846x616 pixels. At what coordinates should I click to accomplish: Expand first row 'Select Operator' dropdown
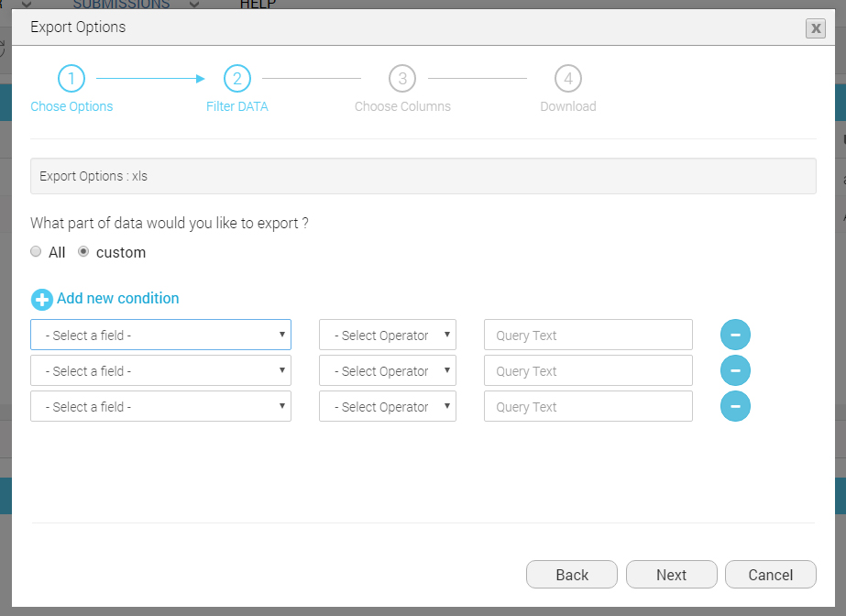click(x=387, y=335)
